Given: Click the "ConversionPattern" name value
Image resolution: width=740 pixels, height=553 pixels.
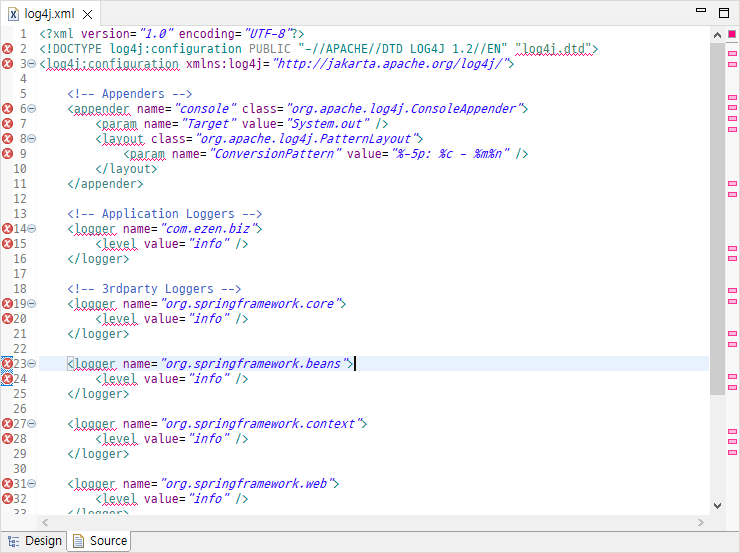Looking at the screenshot, I should (275, 154).
